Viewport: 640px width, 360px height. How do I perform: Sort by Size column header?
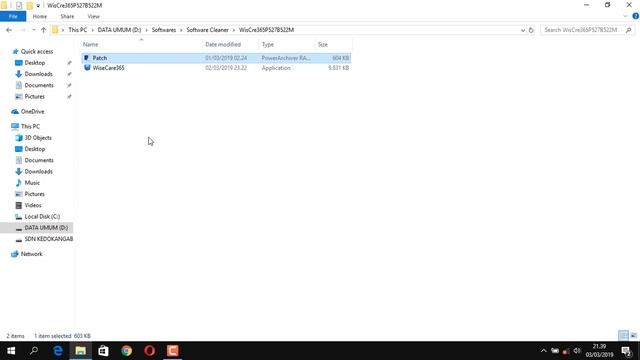323,44
